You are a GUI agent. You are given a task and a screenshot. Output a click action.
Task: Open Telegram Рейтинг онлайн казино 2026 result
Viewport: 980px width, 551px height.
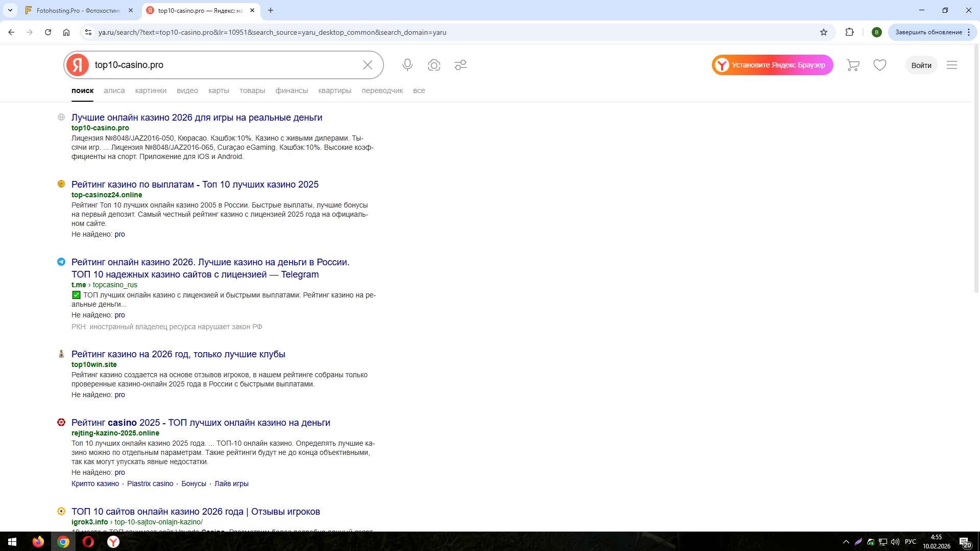(x=210, y=268)
